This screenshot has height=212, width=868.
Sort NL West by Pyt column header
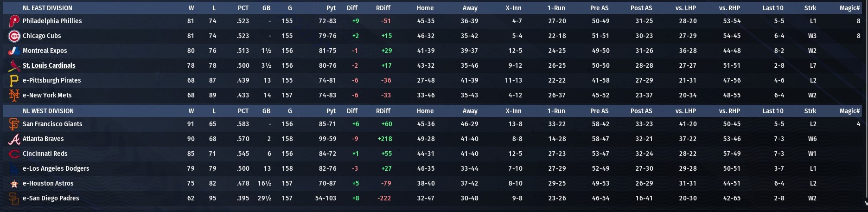[x=331, y=111]
